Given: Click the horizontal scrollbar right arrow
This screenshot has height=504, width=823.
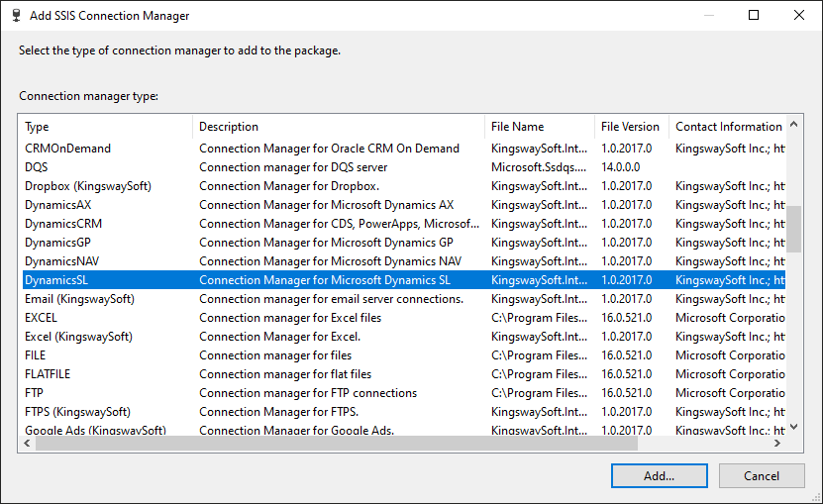Looking at the screenshot, I should pos(777,443).
